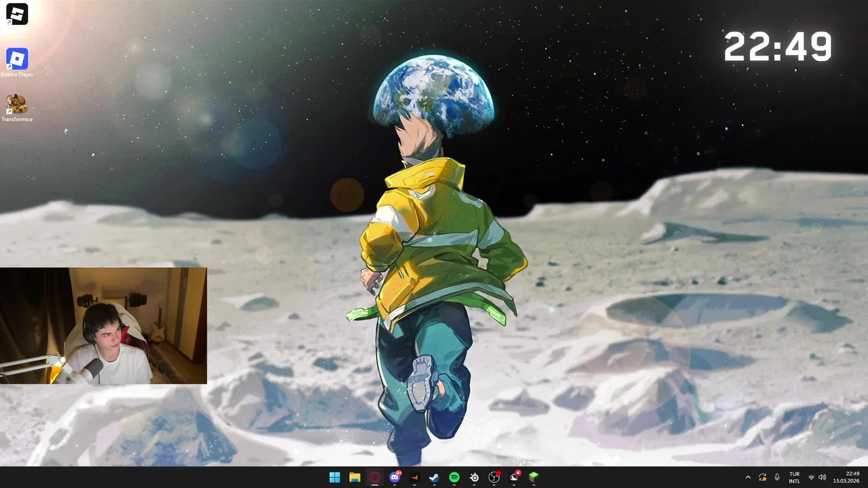Show hidden system tray icons
This screenshot has width=868, height=488.
point(748,477)
